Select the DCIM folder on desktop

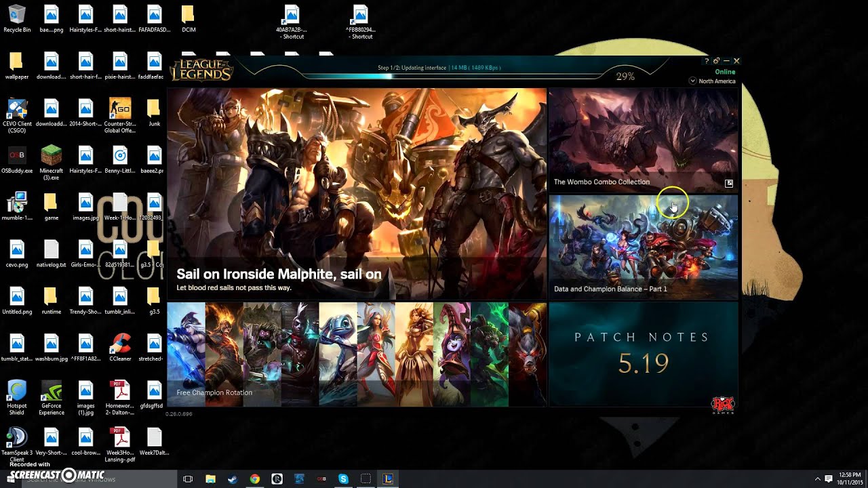(x=188, y=19)
